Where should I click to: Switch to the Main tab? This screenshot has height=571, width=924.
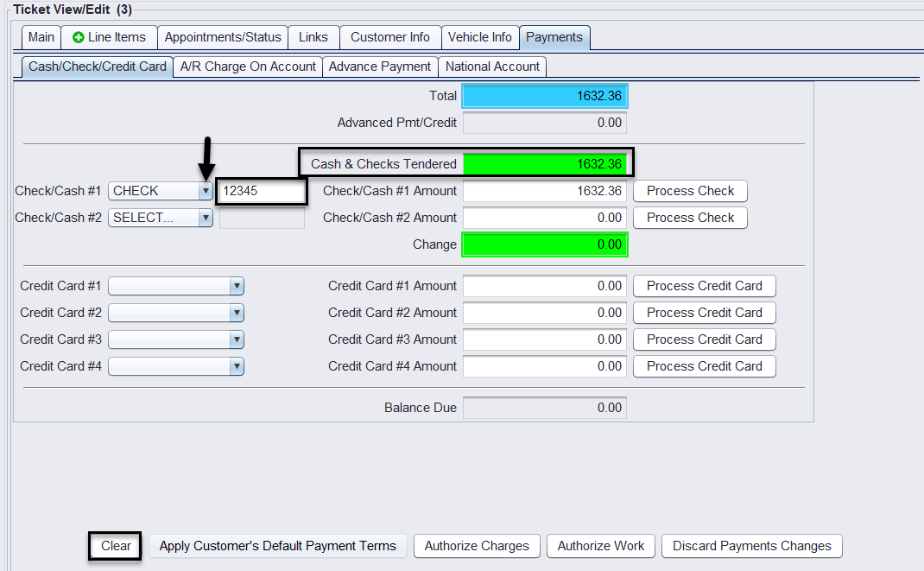click(x=41, y=37)
